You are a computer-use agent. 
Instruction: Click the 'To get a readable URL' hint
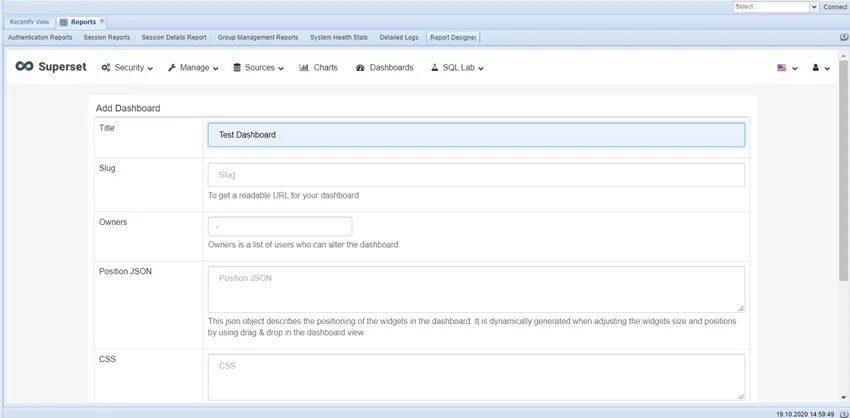[284, 195]
